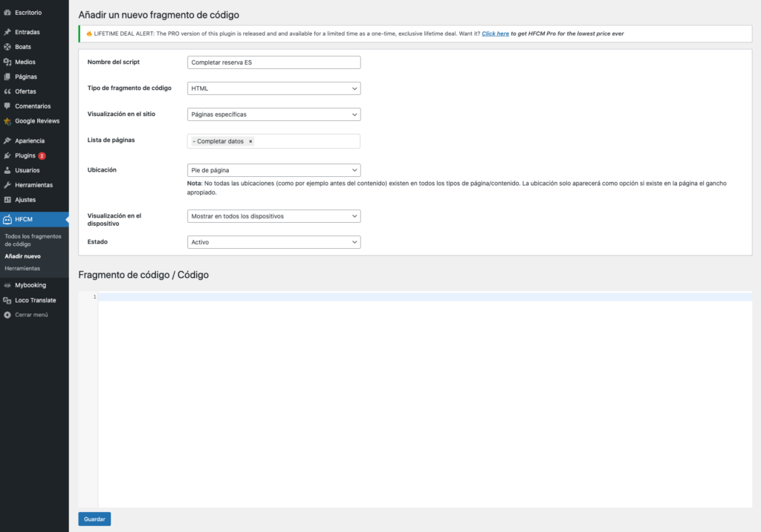This screenshot has height=532, width=761.
Task: Open Herramientas under HFCM submenu
Action: (22, 268)
